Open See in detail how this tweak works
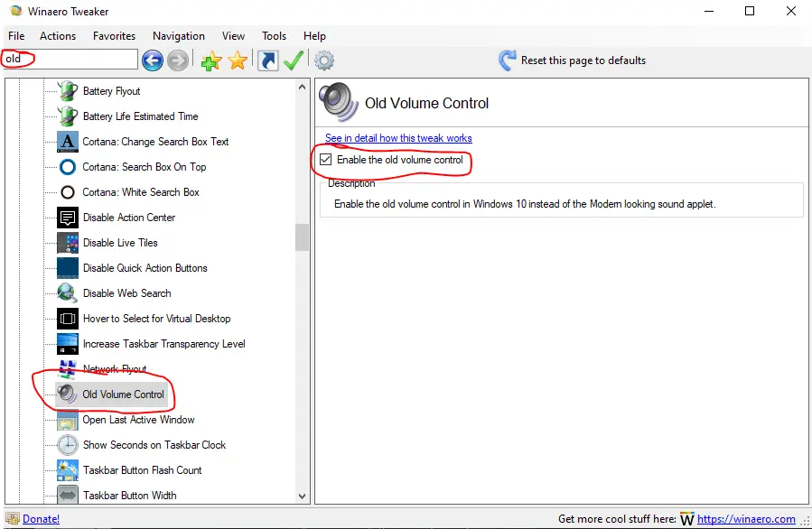Screen dimensions: 812x529 (x=398, y=138)
